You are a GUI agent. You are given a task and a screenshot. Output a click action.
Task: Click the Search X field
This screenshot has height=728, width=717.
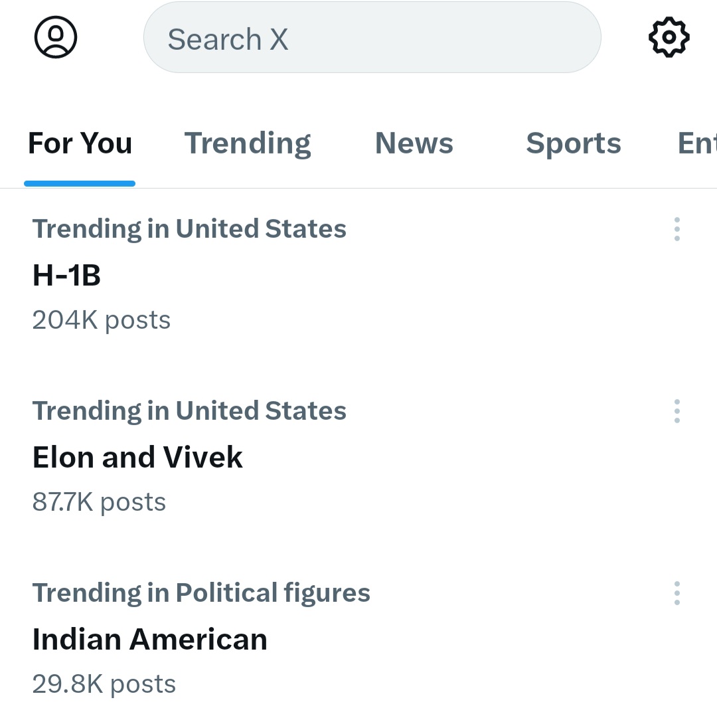pos(372,37)
